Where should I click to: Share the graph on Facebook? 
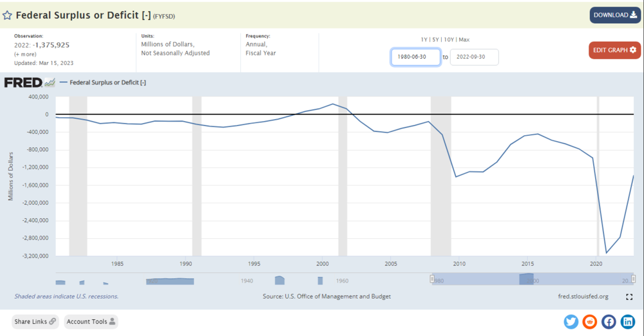[609, 322]
